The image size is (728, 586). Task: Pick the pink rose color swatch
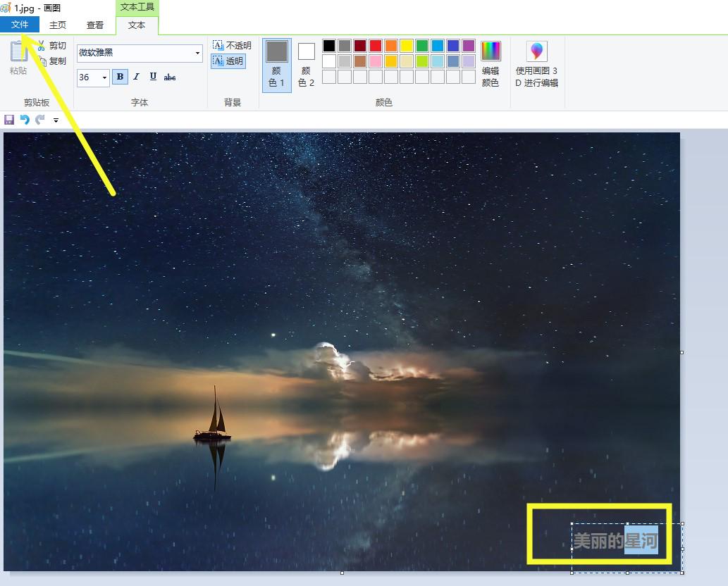pos(376,61)
